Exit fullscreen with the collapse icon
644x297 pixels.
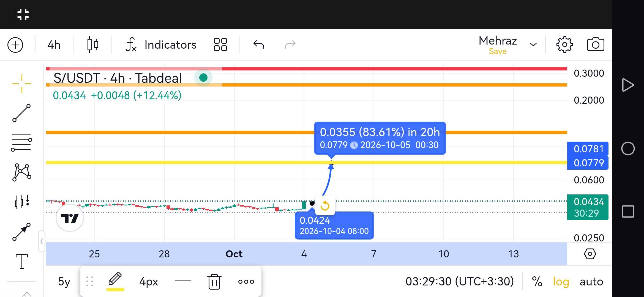pos(23,15)
